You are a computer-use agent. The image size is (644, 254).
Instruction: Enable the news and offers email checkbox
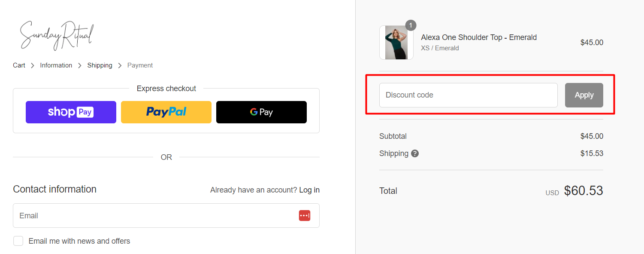click(18, 241)
